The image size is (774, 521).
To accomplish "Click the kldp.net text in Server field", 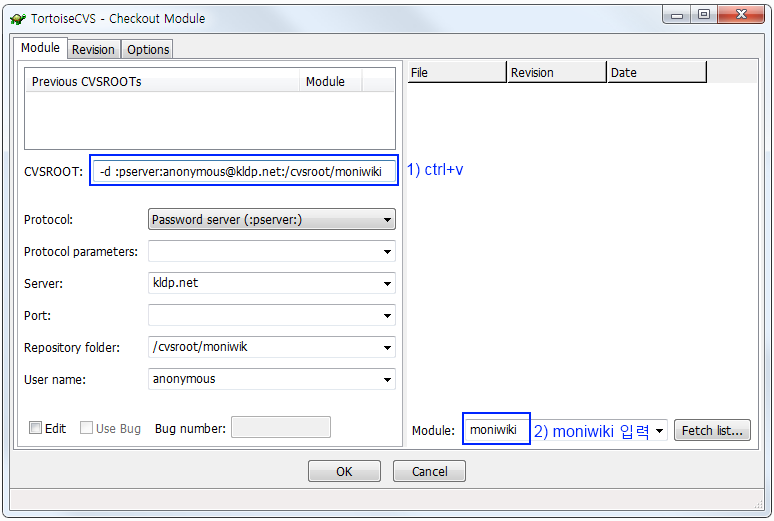I will pyautogui.click(x=176, y=283).
